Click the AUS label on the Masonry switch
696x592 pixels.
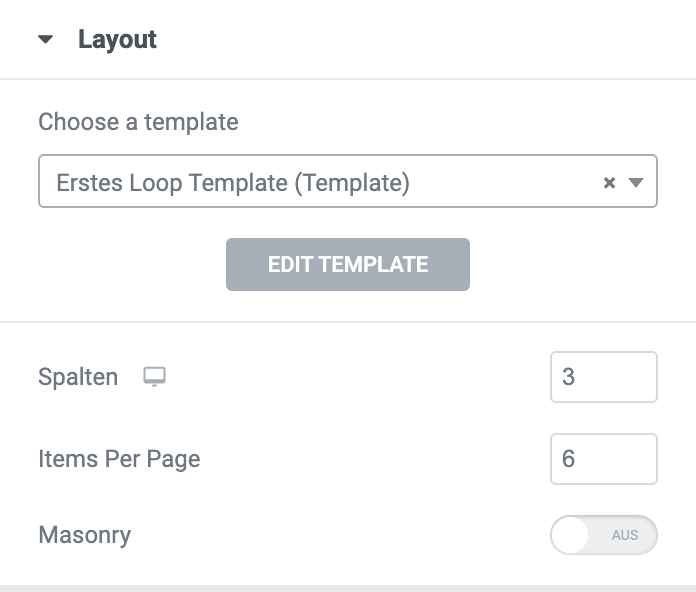(625, 535)
